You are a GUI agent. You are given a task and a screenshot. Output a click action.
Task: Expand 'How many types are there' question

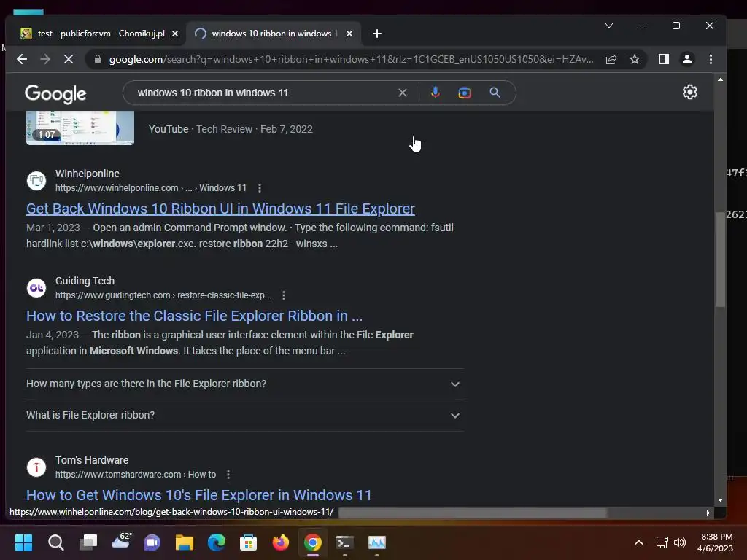(245, 384)
